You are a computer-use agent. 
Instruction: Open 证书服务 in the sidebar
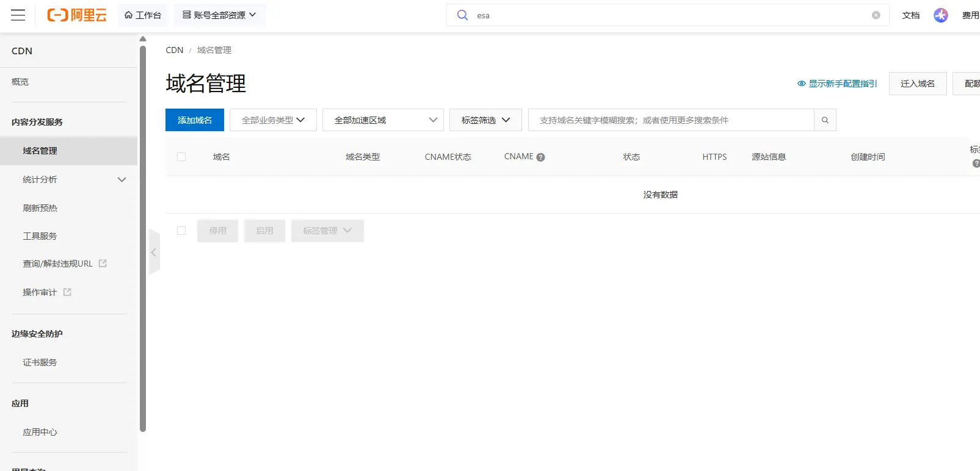point(40,362)
